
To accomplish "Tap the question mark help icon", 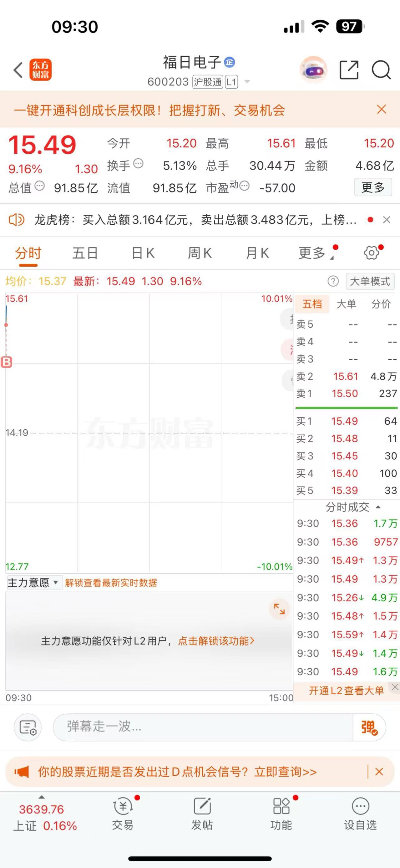I will [x=333, y=281].
